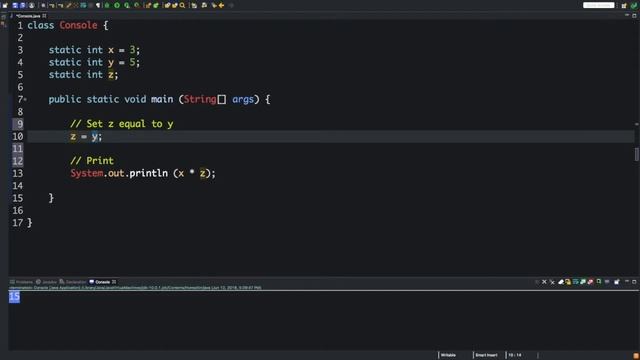Viewport: 640px width, 360px height.
Task: Click the Save icon in toolbar
Action: click(x=15, y=5)
